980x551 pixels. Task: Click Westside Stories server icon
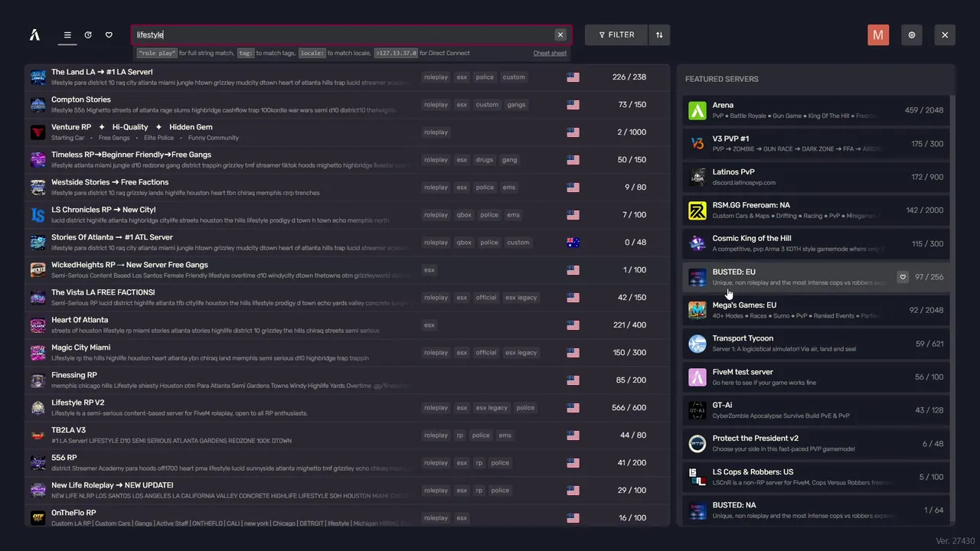pos(38,187)
